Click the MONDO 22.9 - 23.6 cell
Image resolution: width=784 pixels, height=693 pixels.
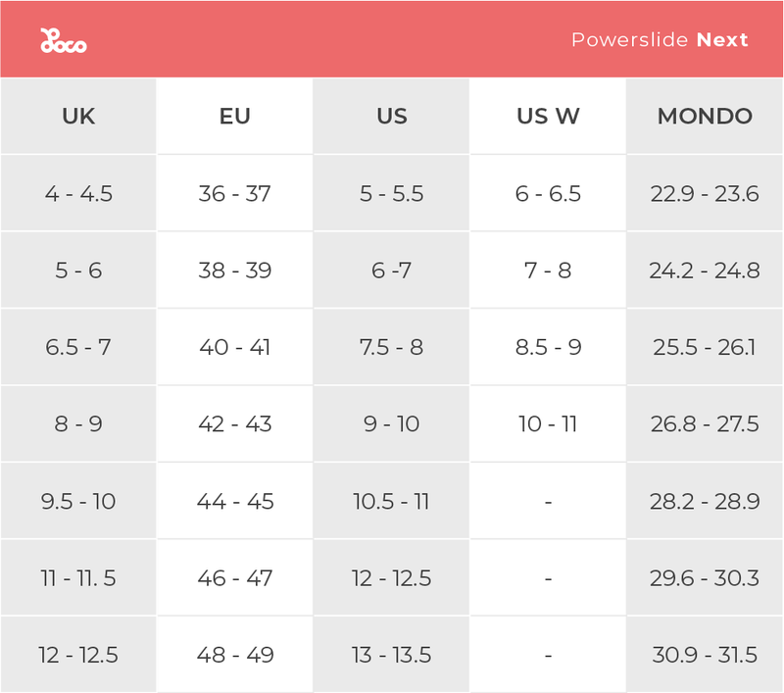(705, 193)
